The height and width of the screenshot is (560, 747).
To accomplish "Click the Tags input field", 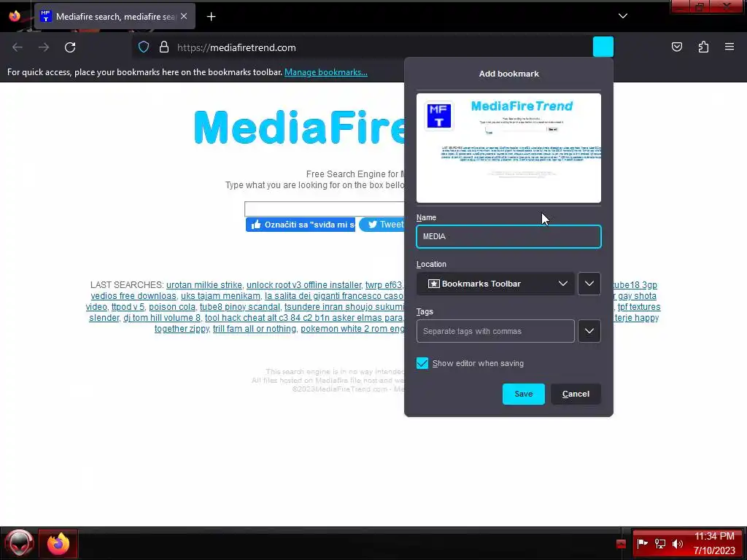I will tap(495, 331).
